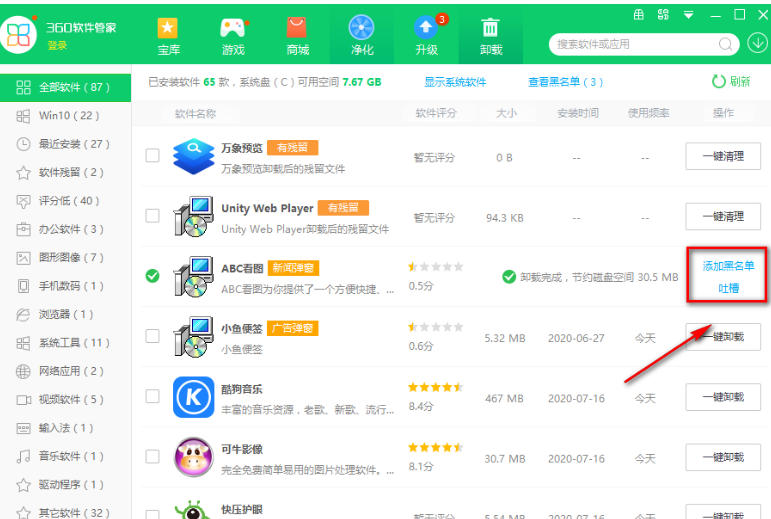This screenshot has height=519, width=771.
Task: Tick the Unity Web Player checkbox
Action: pyautogui.click(x=152, y=215)
